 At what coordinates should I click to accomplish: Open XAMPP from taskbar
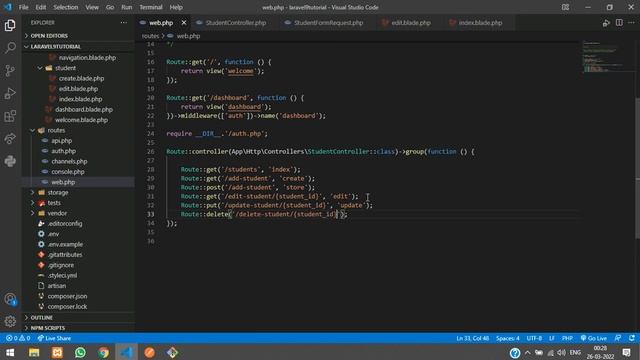click(x=57, y=352)
